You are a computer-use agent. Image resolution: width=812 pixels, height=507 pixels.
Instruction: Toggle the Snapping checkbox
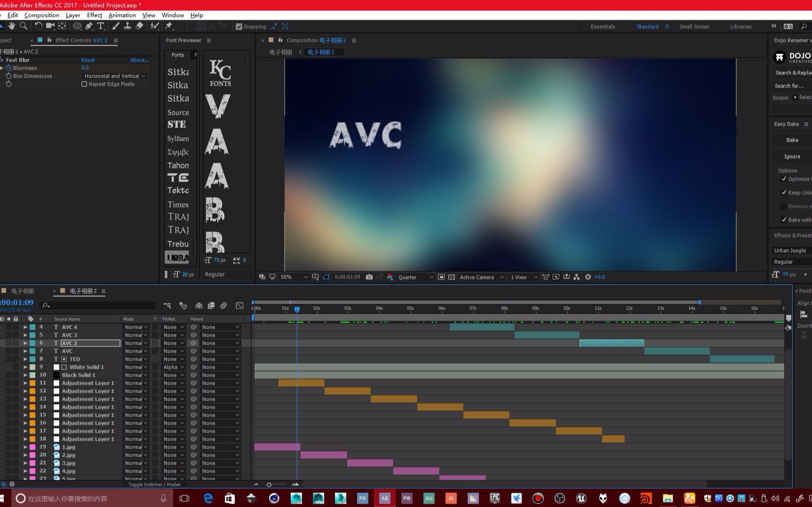pos(239,27)
